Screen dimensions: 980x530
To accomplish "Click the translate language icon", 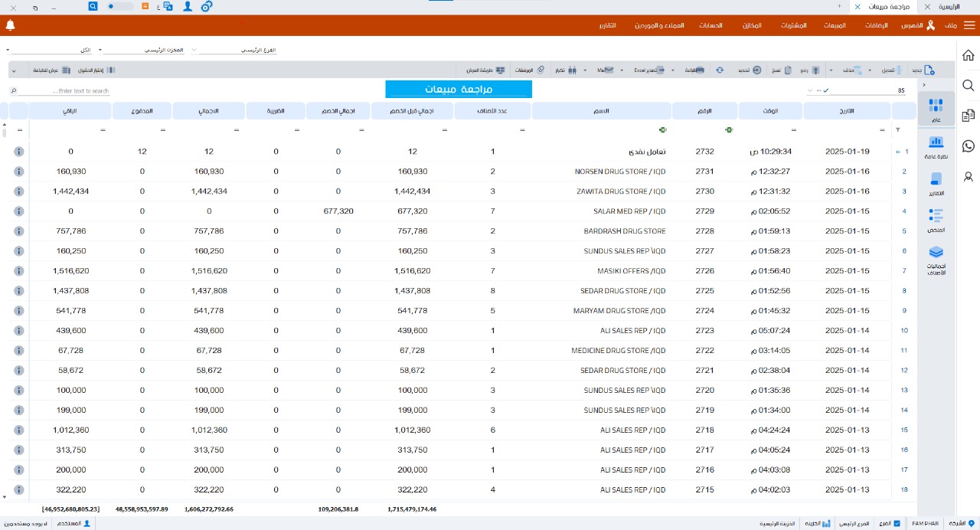I will click(x=167, y=6).
